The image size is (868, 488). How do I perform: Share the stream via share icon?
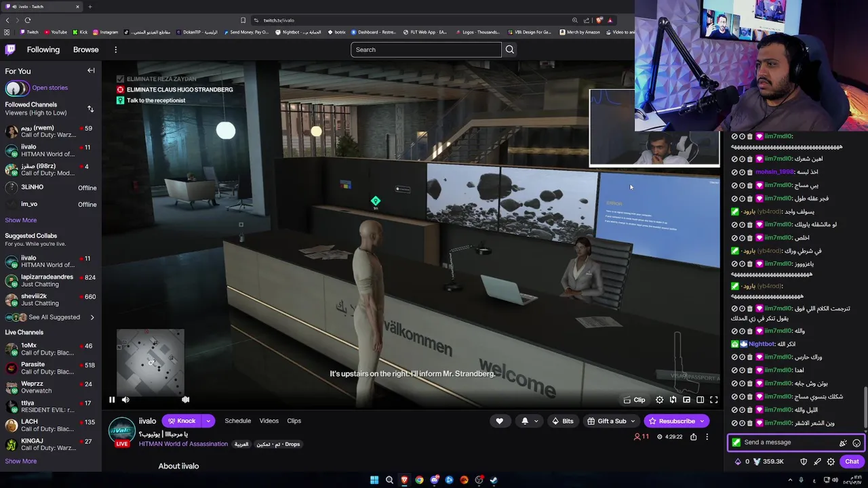pos(693,437)
